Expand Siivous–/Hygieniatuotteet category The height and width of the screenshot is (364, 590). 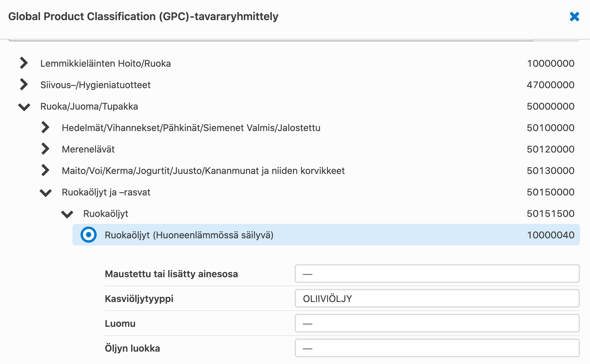[x=24, y=84]
